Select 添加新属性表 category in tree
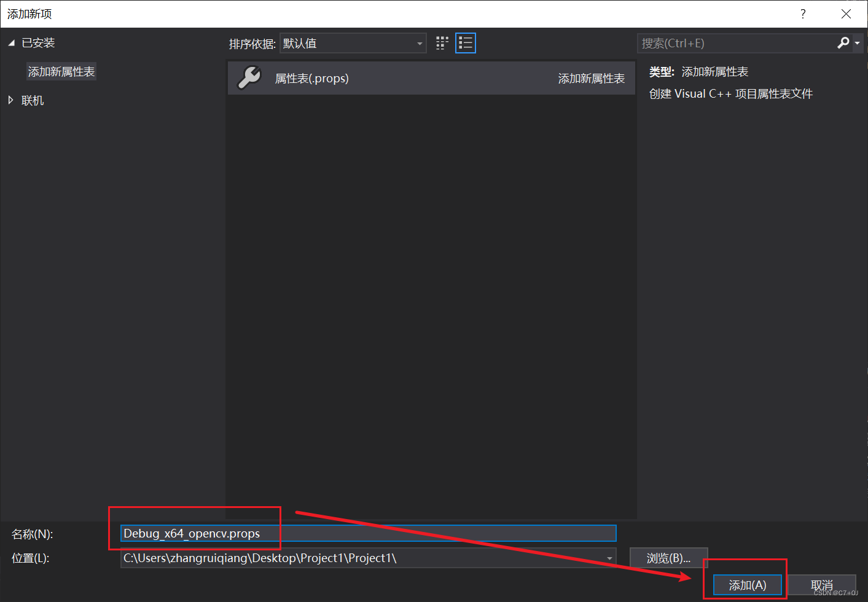 point(61,72)
